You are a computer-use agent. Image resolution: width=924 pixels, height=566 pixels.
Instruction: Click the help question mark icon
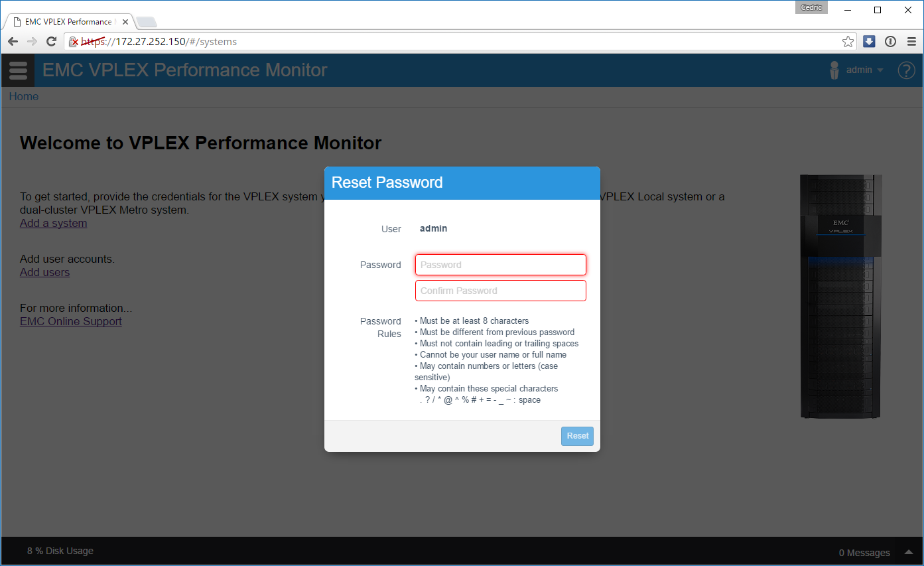pos(906,70)
